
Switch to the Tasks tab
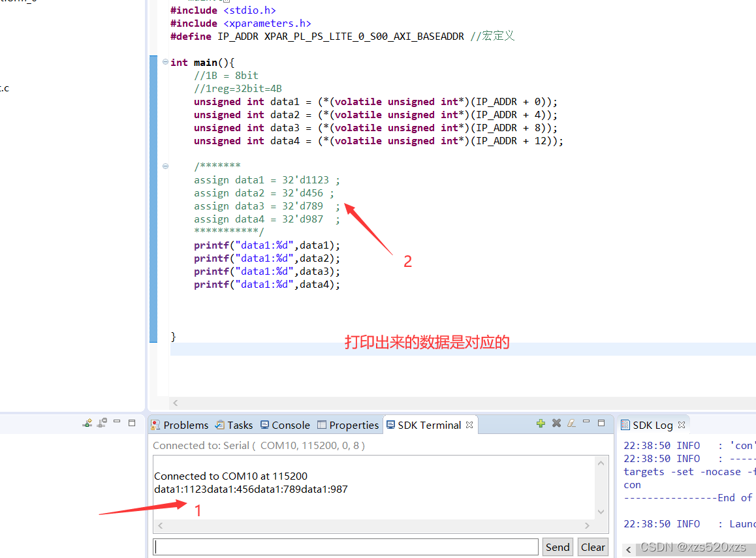[234, 425]
